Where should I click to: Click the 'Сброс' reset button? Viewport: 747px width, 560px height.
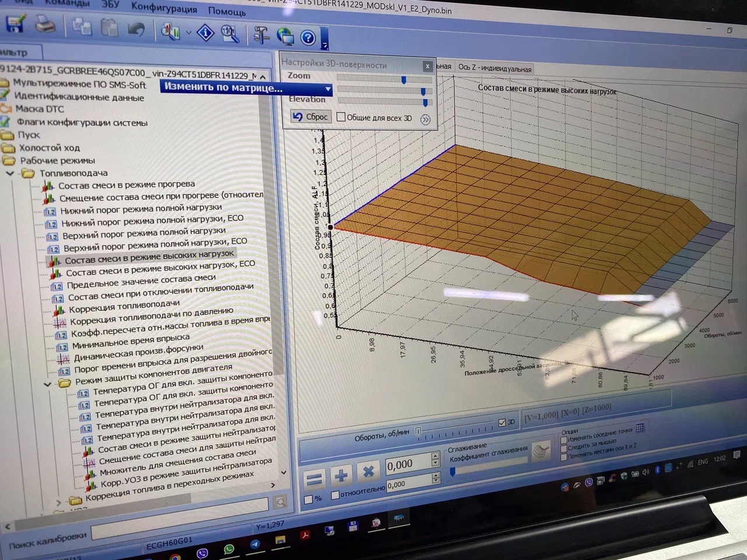(310, 117)
